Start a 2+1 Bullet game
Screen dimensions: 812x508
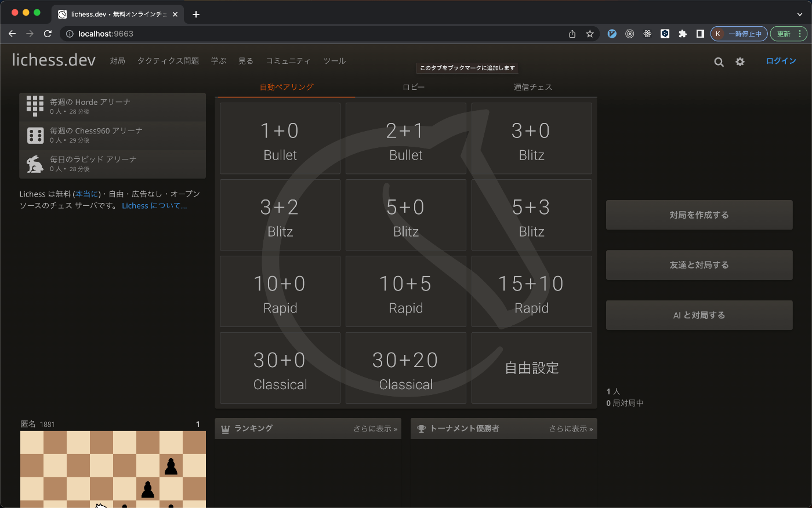pyautogui.click(x=406, y=139)
